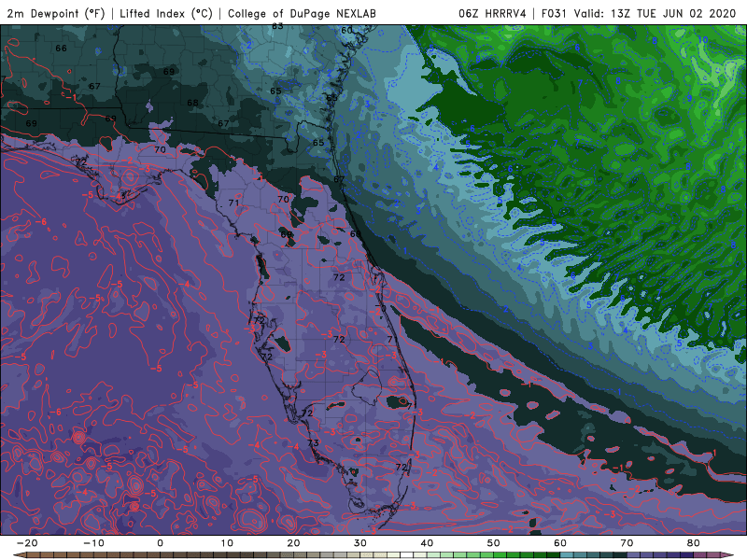
Task: Click the "40" color bar label
Action: 427,543
